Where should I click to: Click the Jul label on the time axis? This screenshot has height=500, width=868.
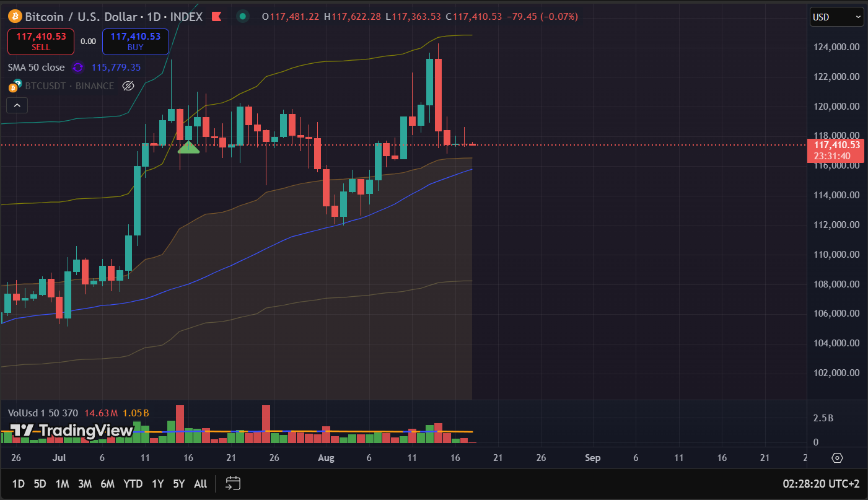(x=59, y=458)
